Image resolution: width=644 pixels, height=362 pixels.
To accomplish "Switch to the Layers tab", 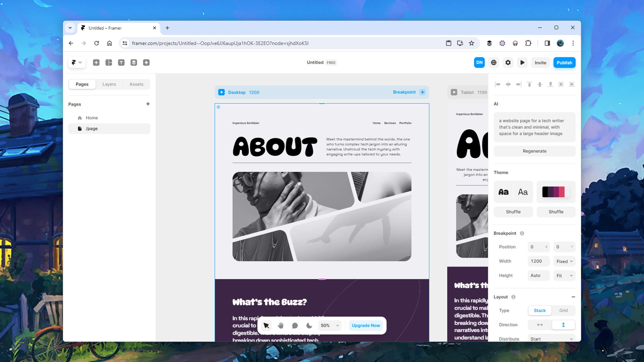I will [x=109, y=84].
